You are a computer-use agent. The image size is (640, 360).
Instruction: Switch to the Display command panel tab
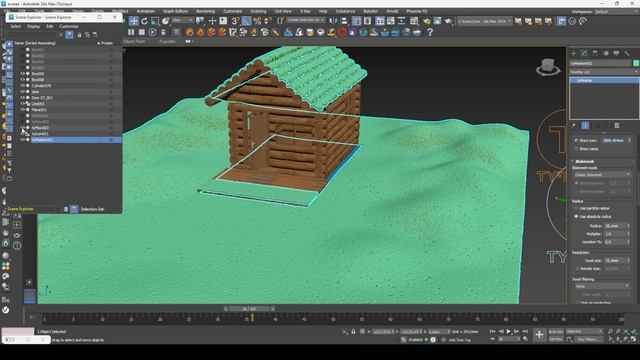click(x=616, y=53)
